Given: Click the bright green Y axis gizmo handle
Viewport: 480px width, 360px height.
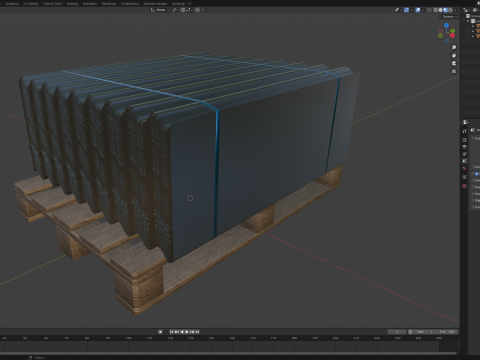Looking at the screenshot, I should [453, 31].
